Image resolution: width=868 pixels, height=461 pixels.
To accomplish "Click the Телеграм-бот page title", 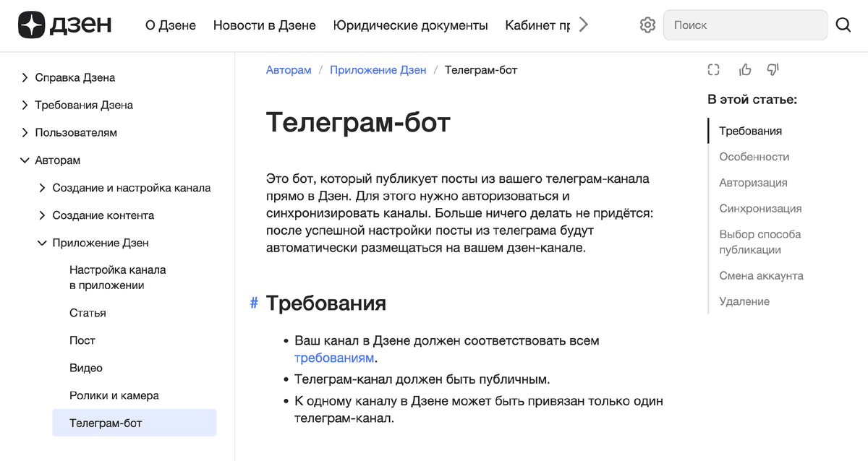I will (x=358, y=123).
